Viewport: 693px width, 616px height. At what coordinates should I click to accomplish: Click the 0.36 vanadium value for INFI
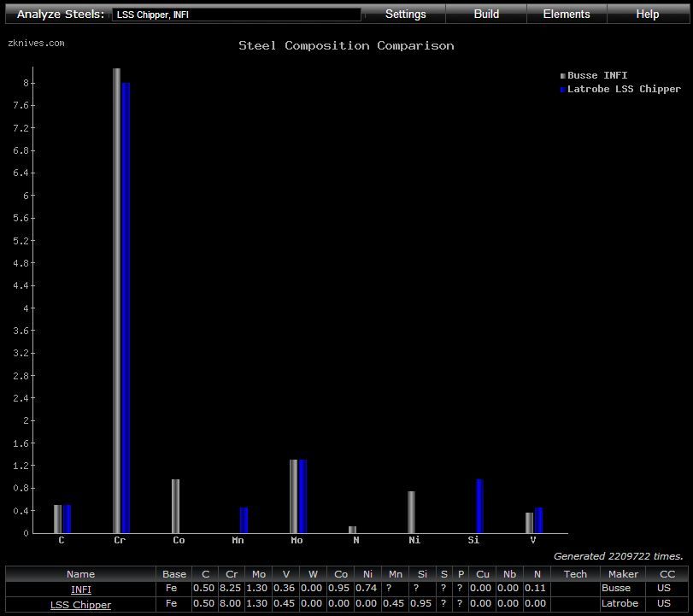point(285,588)
